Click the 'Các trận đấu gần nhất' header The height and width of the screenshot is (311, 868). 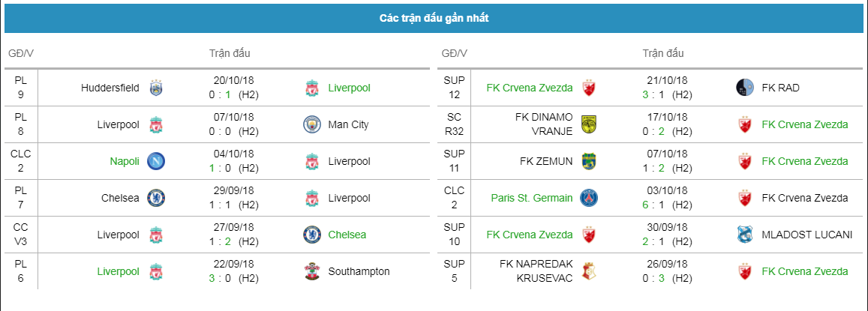(434, 18)
